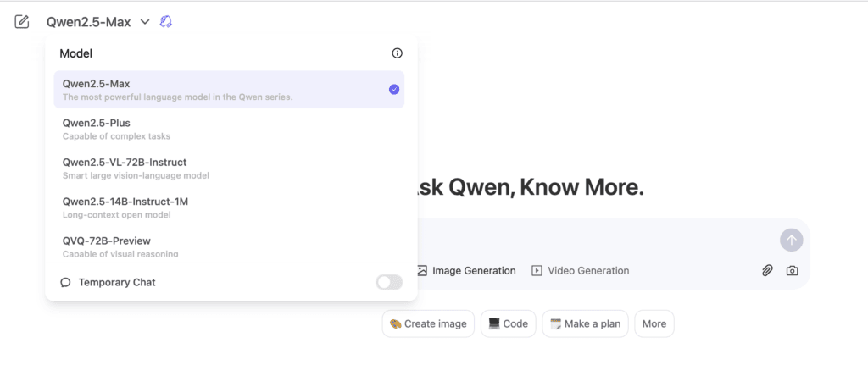868x376 pixels.
Task: Click the camera screenshot icon
Action: [792, 271]
